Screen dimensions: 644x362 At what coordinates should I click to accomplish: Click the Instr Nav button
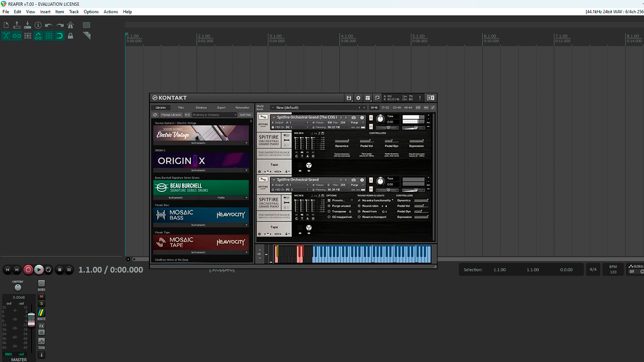click(245, 115)
